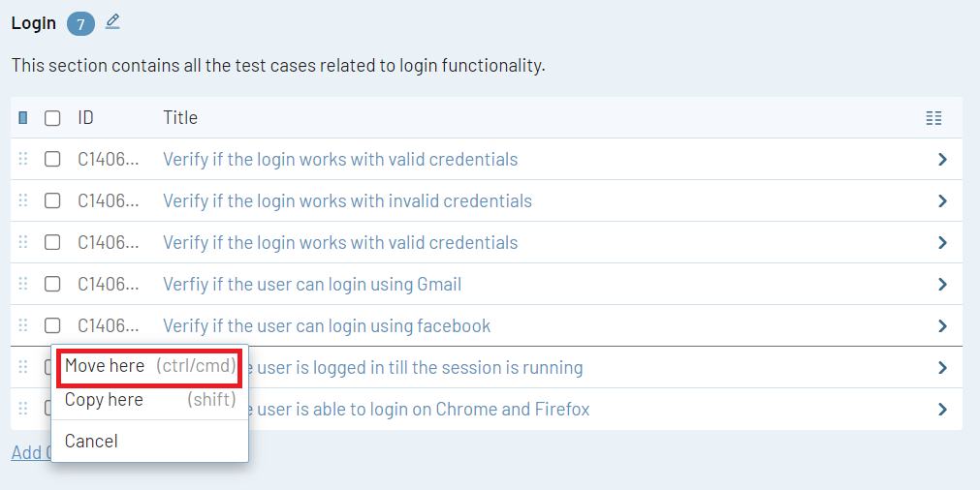Grab drag handle of Chrome and Firefox row

click(23, 410)
